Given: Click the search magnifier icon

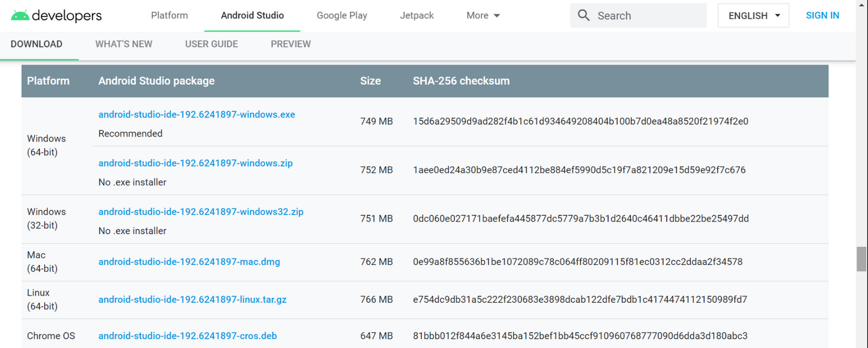Looking at the screenshot, I should 584,15.
